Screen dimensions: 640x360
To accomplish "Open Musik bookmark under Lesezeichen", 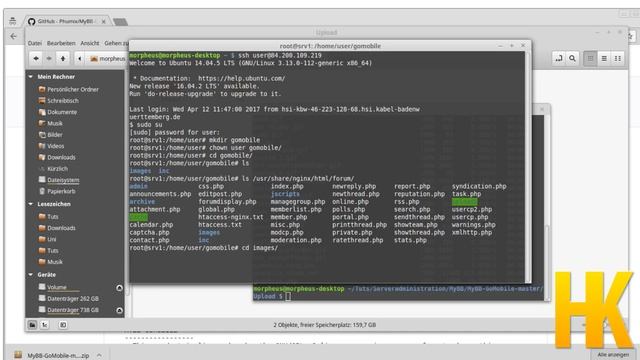I will 51,262.
